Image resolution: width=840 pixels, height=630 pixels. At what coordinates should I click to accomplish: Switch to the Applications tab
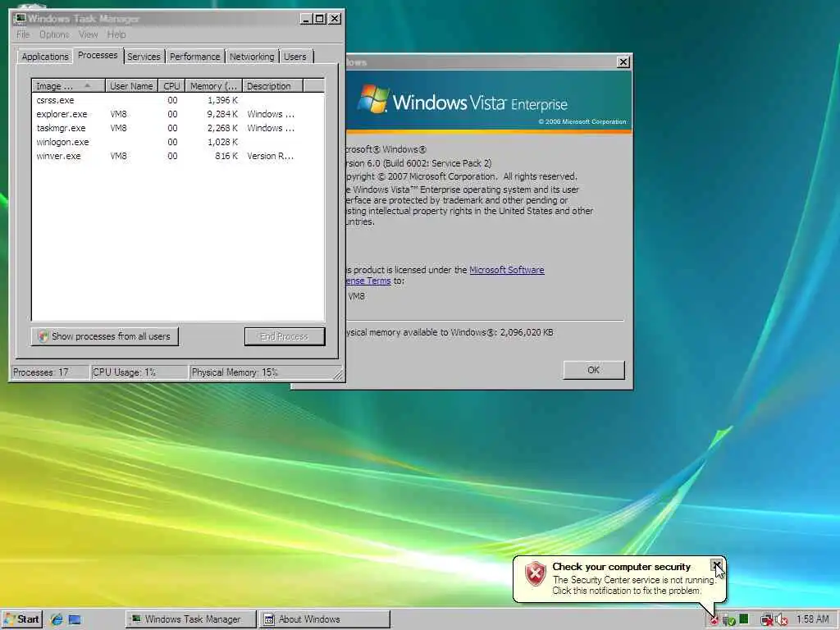coord(45,57)
